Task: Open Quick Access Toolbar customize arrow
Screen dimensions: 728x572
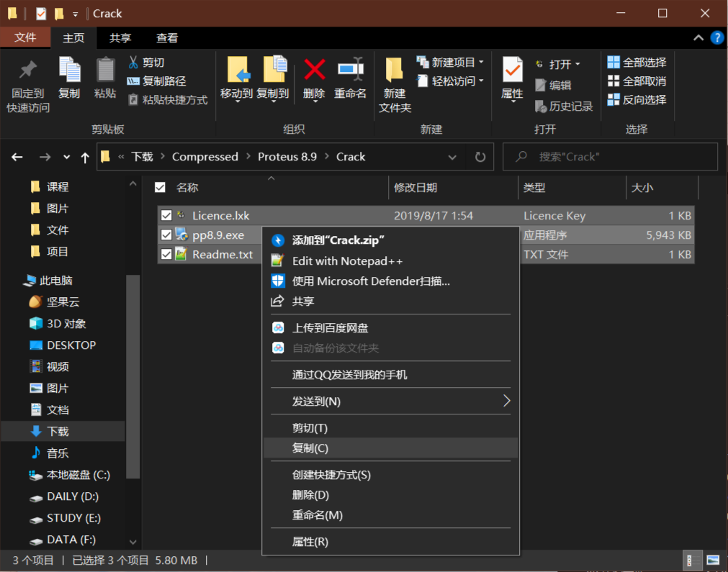Action: (x=75, y=14)
